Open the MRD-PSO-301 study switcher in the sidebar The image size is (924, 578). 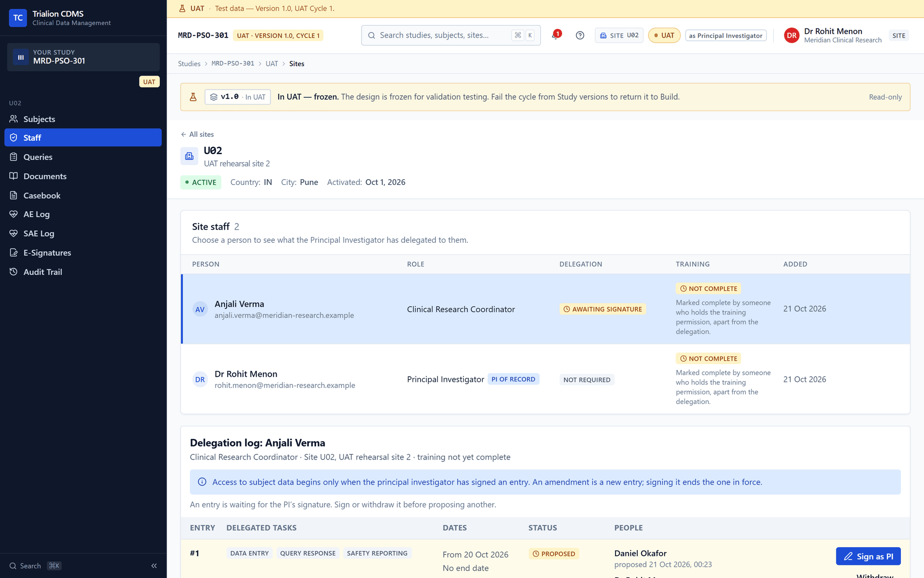tap(83, 57)
